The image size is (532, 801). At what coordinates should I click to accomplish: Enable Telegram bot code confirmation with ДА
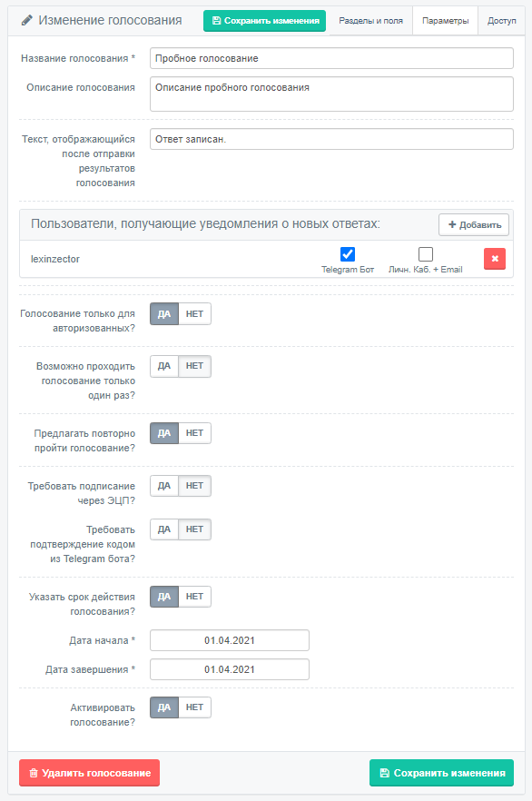pos(164,529)
